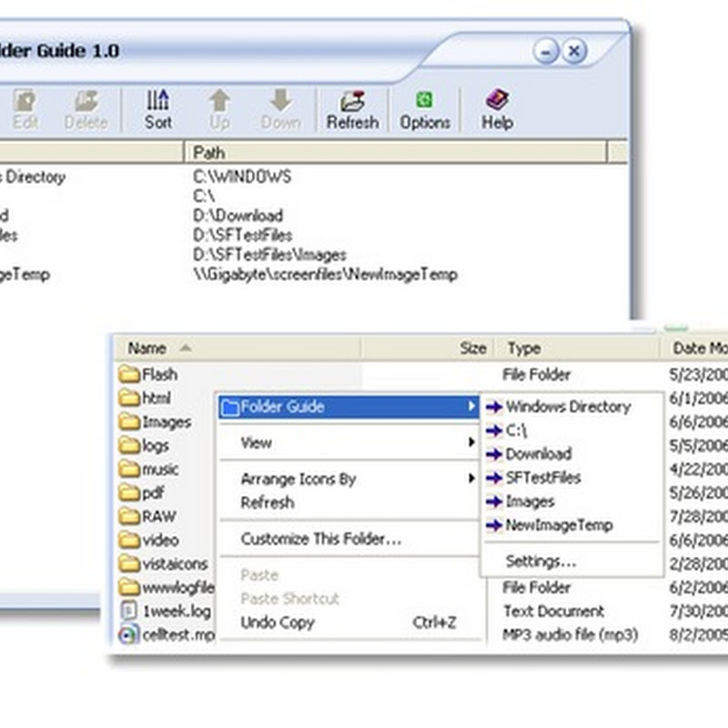
Task: Select the music folder icon
Action: click(x=129, y=469)
